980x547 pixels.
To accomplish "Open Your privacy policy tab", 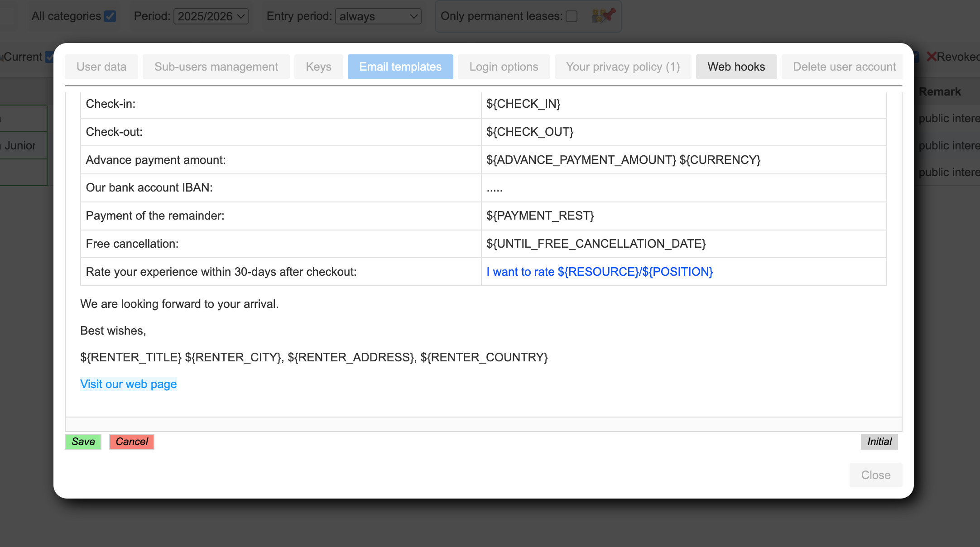I will coord(623,67).
